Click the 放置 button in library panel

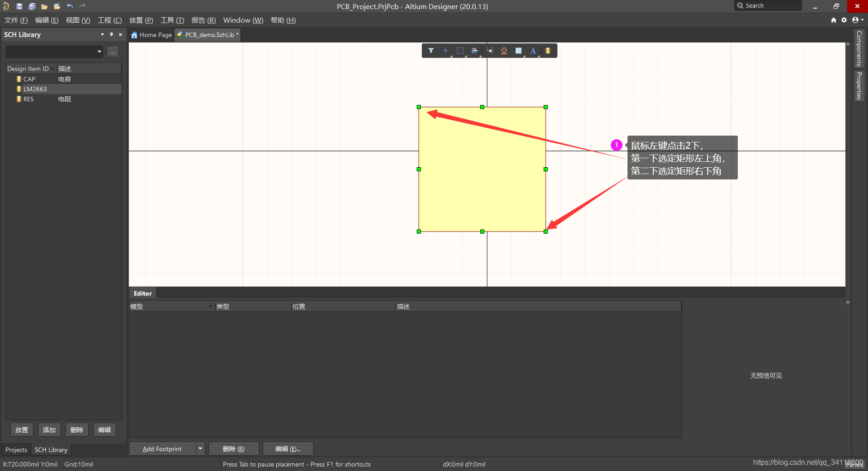(22, 430)
